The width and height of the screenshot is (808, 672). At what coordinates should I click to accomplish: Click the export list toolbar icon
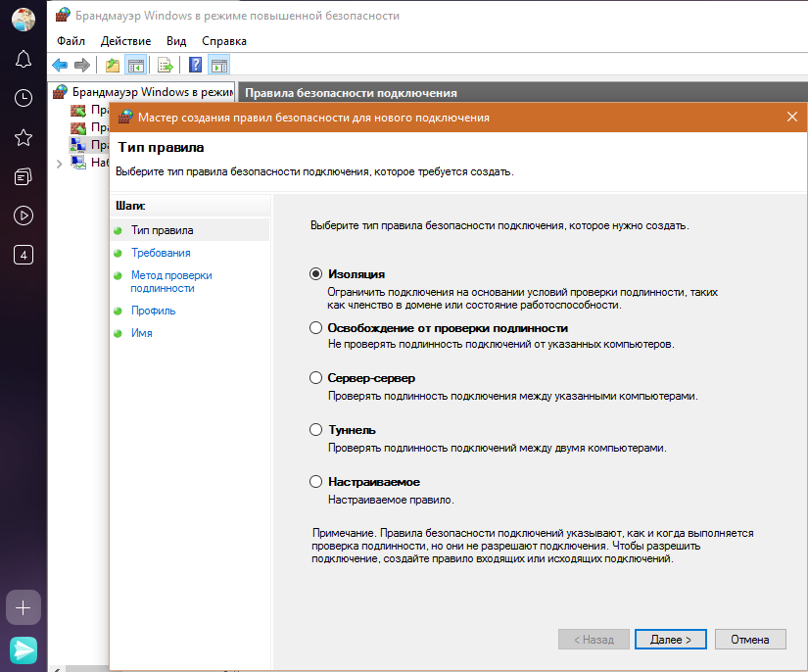pyautogui.click(x=165, y=66)
